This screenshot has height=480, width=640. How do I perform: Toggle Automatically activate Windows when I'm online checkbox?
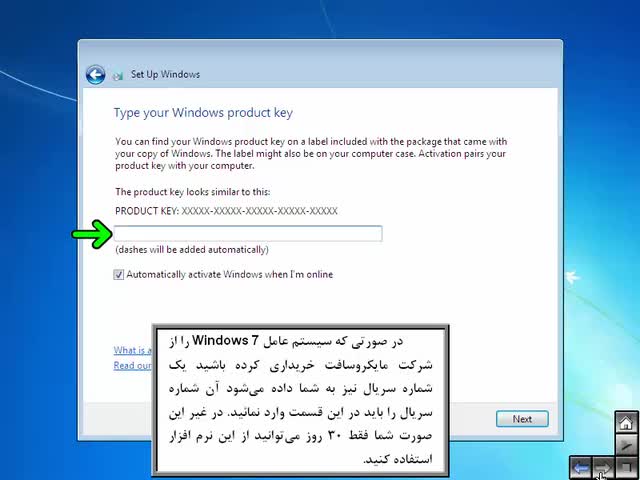coord(118,275)
